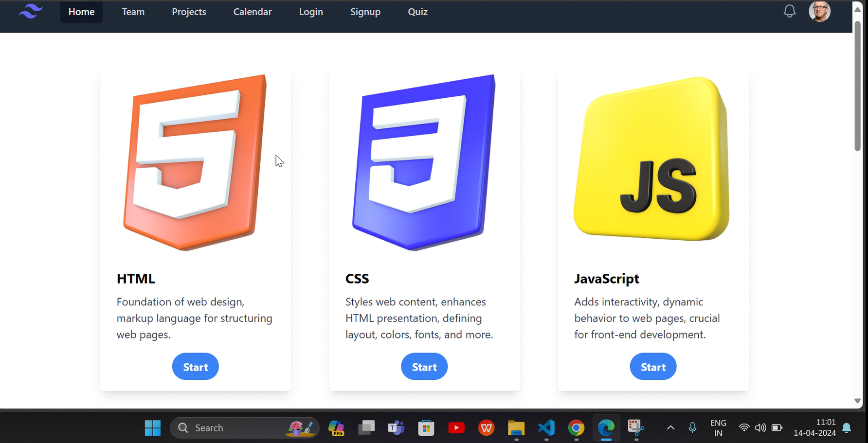Click the Login nav link
Image resolution: width=868 pixels, height=443 pixels.
310,12
